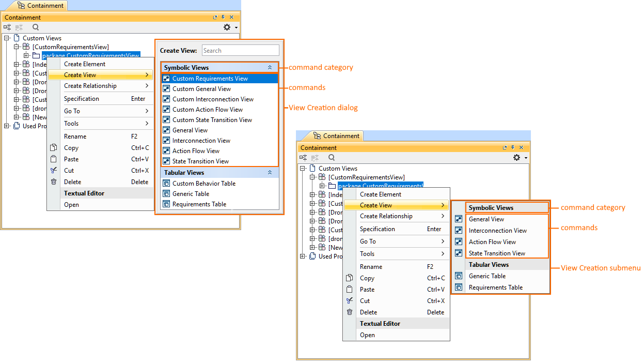This screenshot has width=644, height=363.
Task: Open gear options dropdown in left Containment panel
Action: [x=230, y=27]
